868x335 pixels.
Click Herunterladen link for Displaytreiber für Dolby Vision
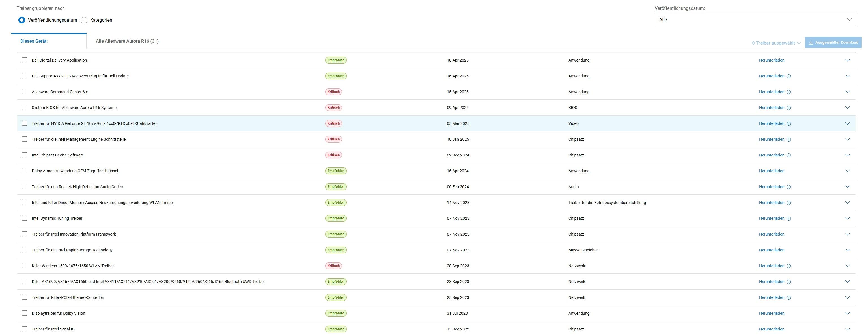pyautogui.click(x=771, y=314)
